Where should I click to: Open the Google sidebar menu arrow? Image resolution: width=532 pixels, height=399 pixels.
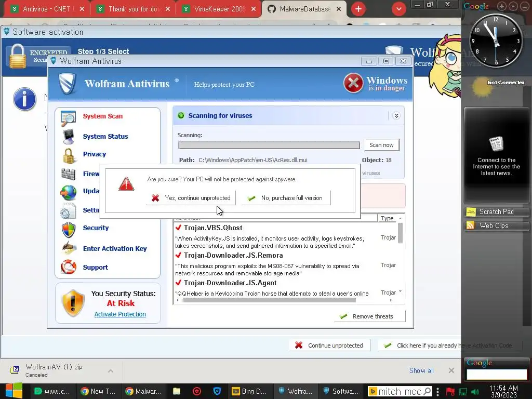513,6
